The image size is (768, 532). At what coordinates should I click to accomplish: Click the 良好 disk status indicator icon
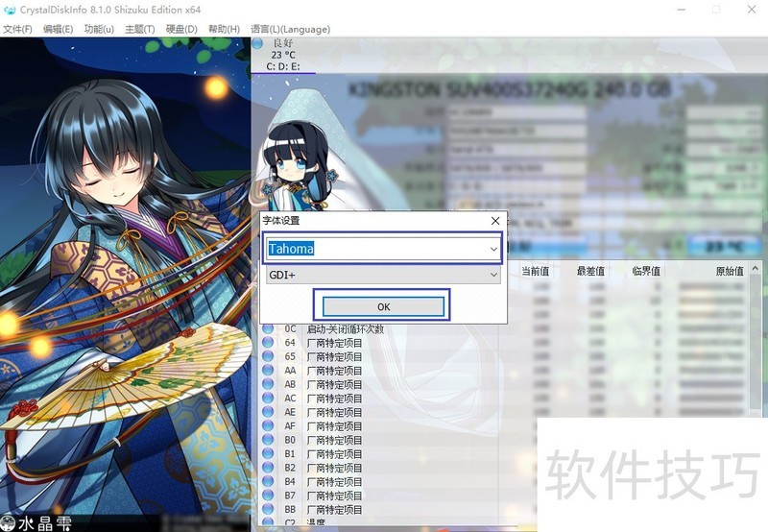[257, 43]
